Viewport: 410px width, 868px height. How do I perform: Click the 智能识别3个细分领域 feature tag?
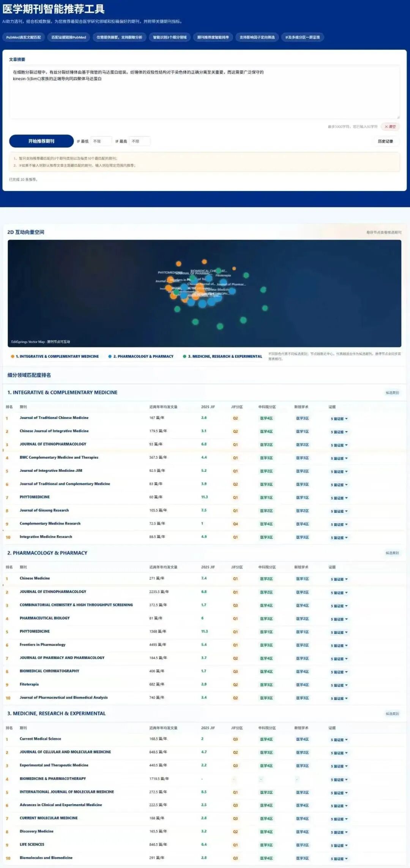point(170,37)
